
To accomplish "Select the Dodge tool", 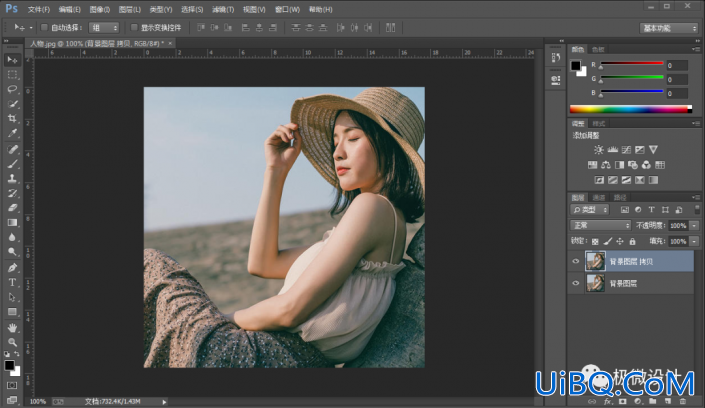I will (12, 252).
